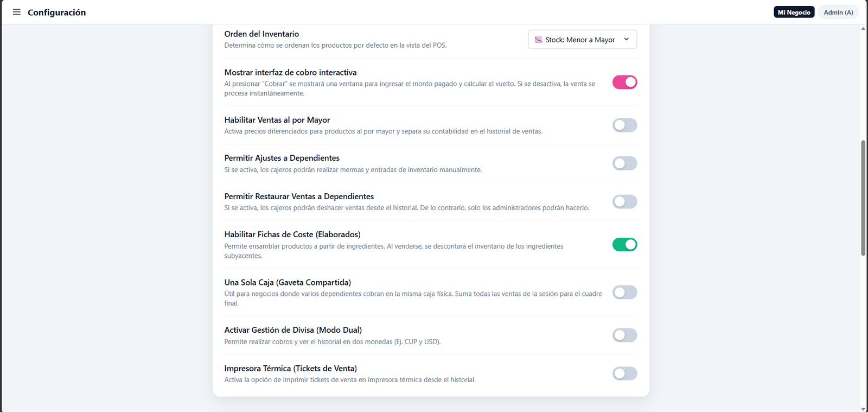Click the scrollbar down arrow
868x412 pixels.
coord(863,408)
